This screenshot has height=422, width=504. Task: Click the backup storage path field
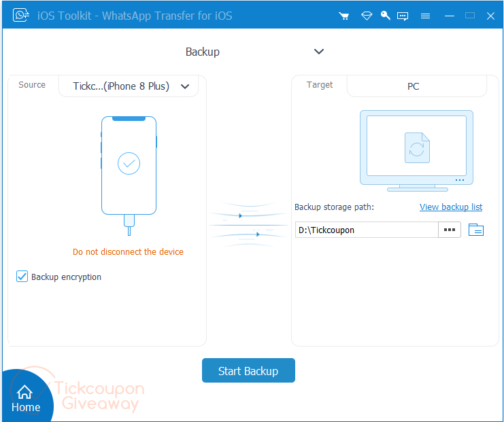(367, 230)
